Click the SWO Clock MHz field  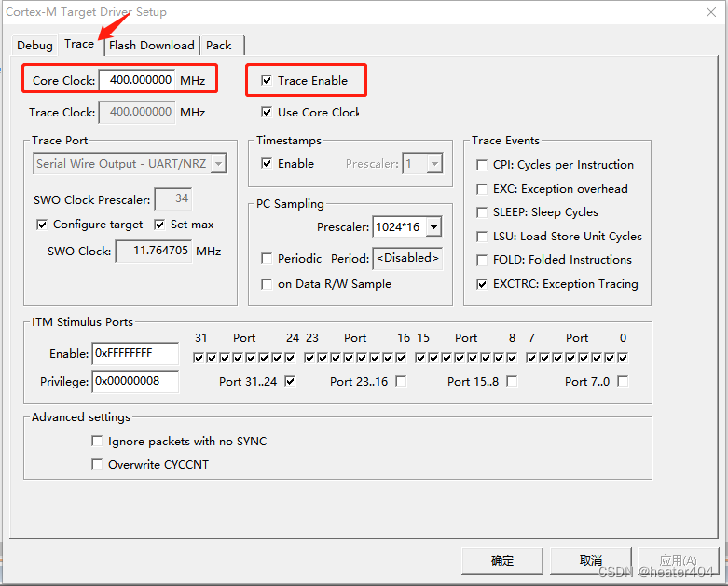pos(154,251)
